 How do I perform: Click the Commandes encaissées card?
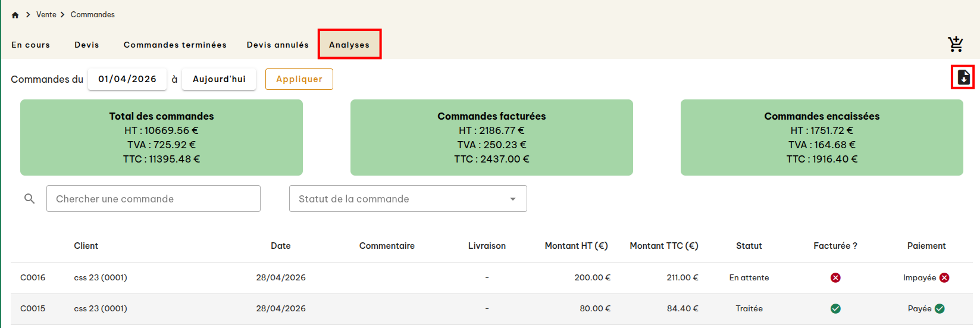pyautogui.click(x=822, y=138)
